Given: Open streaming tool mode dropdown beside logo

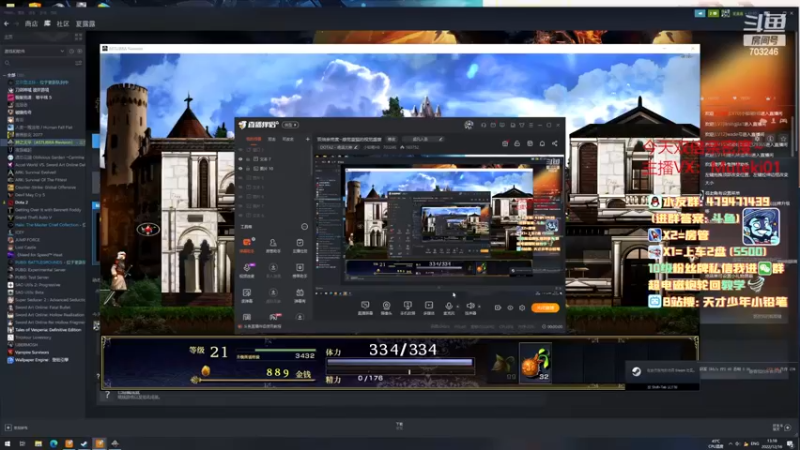Looking at the screenshot, I should pyautogui.click(x=290, y=125).
